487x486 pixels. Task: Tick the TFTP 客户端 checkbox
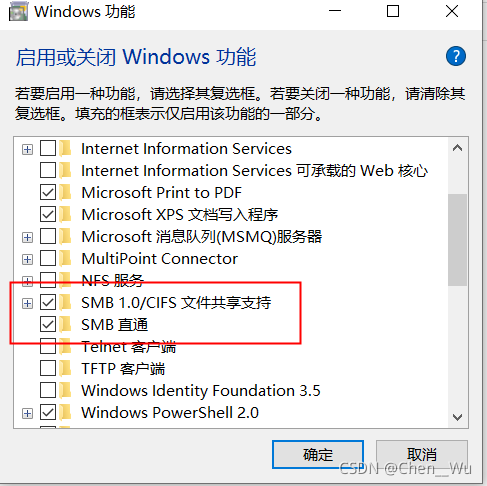pos(48,368)
